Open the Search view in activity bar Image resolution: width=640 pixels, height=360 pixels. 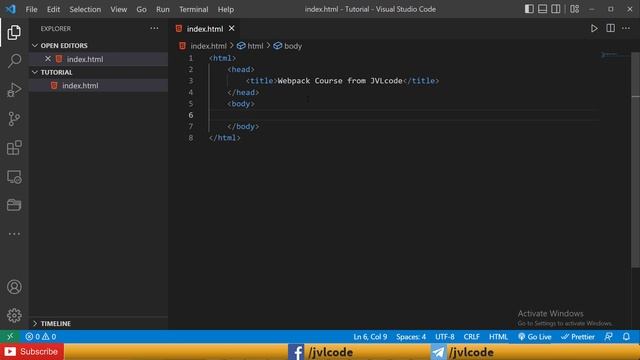pyautogui.click(x=14, y=61)
